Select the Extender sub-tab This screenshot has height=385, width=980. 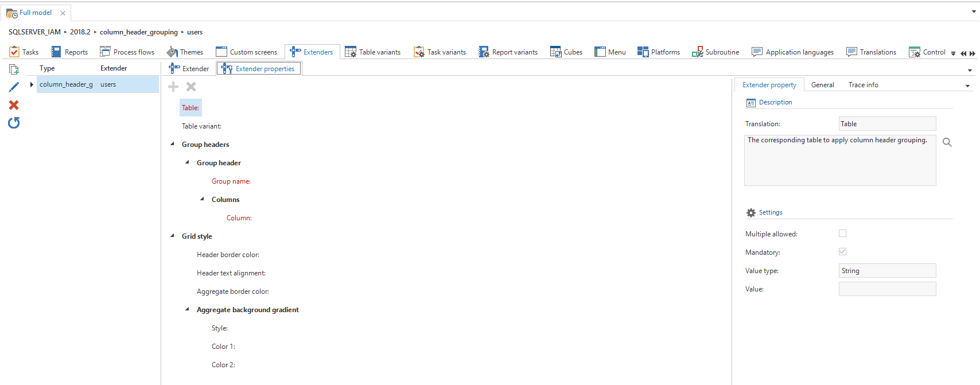(x=189, y=69)
